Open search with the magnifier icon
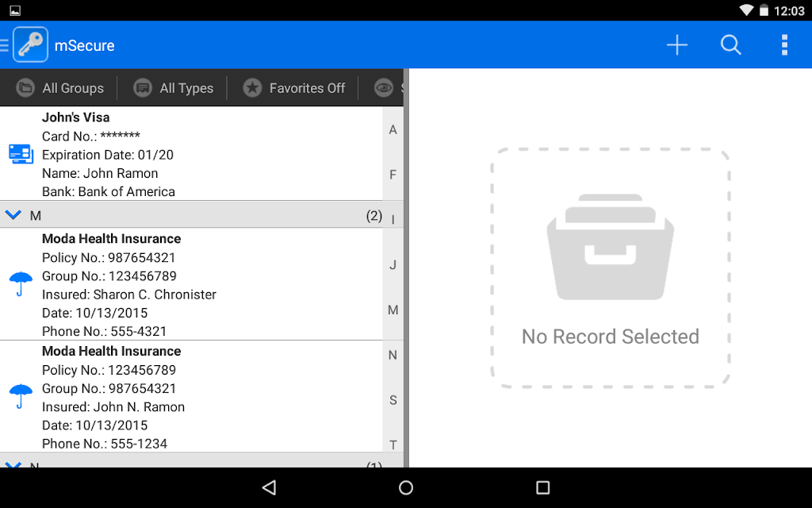 pos(730,45)
